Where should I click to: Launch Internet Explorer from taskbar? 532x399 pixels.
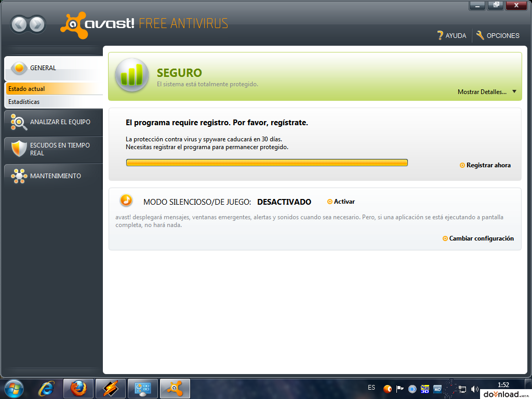click(46, 389)
